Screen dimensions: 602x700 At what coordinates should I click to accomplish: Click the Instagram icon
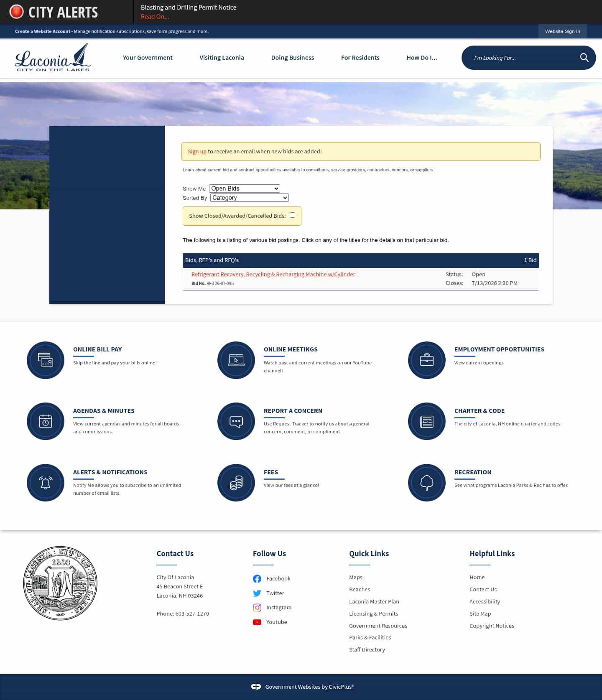coord(257,608)
